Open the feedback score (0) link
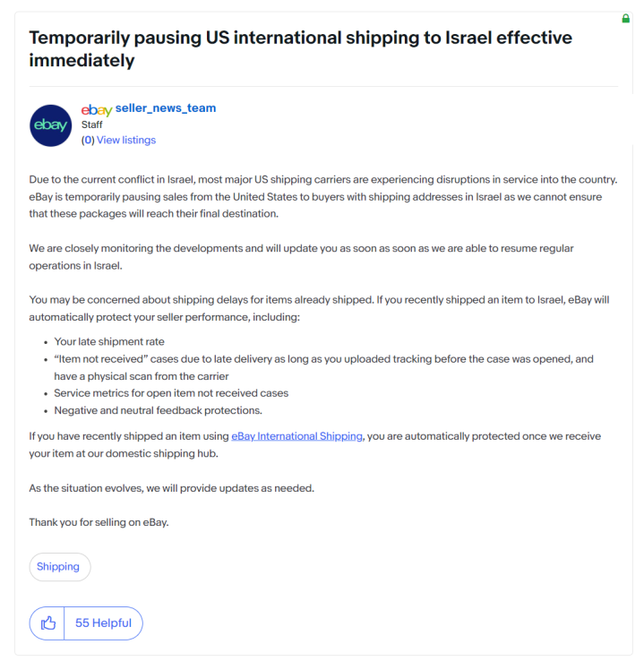The image size is (644, 670). 88,140
